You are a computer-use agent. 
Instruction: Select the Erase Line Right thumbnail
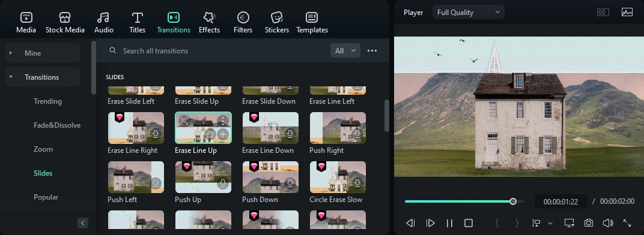[136, 128]
